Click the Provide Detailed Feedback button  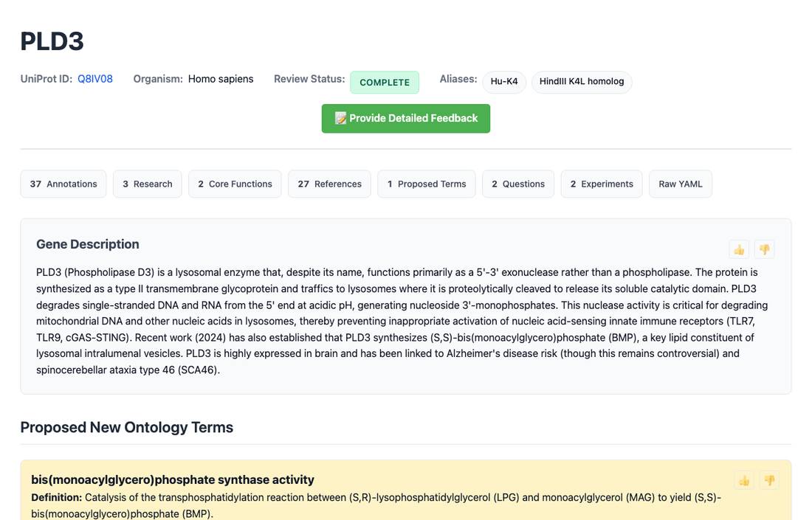pos(405,119)
